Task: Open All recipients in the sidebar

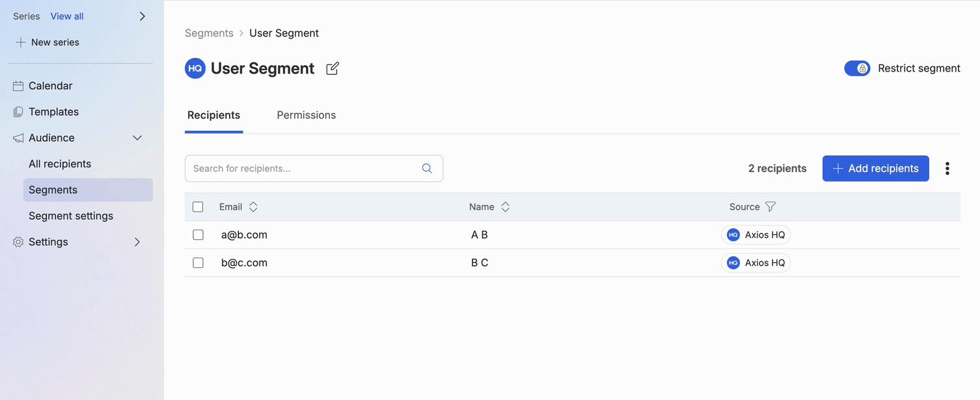Action: (60, 164)
